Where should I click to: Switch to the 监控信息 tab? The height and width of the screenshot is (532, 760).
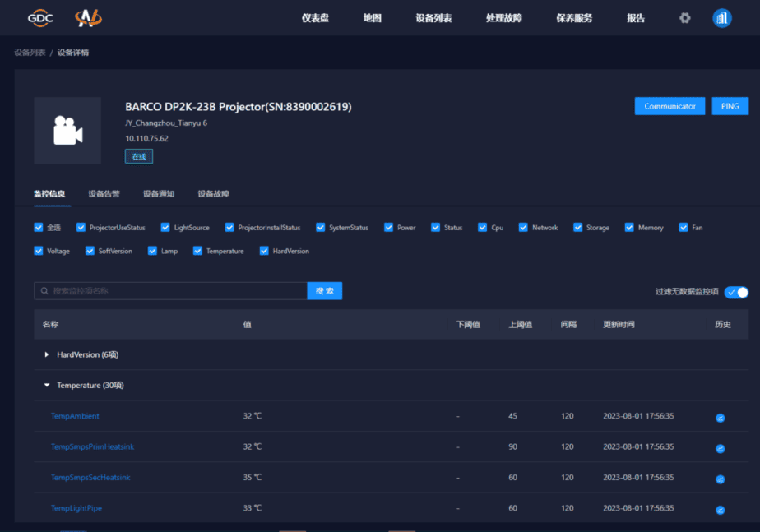(49, 194)
